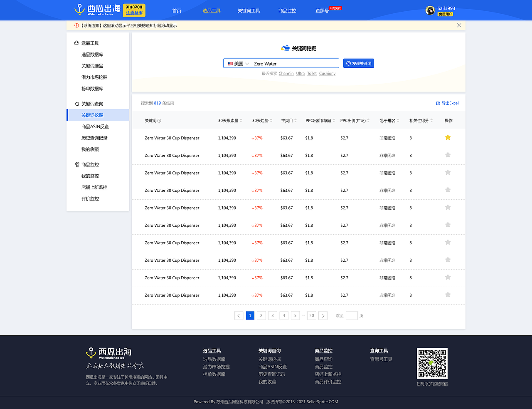Open 商品ASIN反查 in sidebar
Screen dimensions: 532x409
(95, 126)
